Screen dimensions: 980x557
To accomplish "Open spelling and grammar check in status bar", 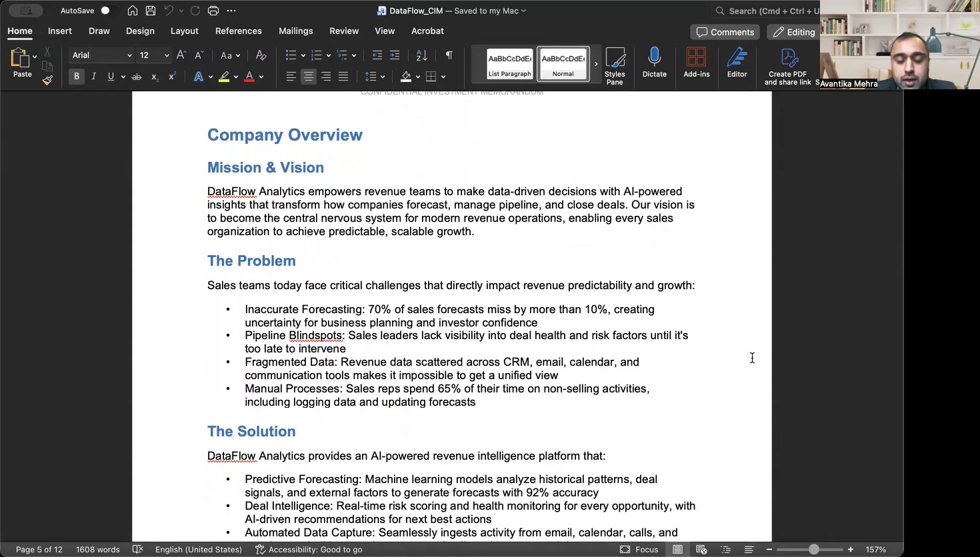I will [x=138, y=550].
